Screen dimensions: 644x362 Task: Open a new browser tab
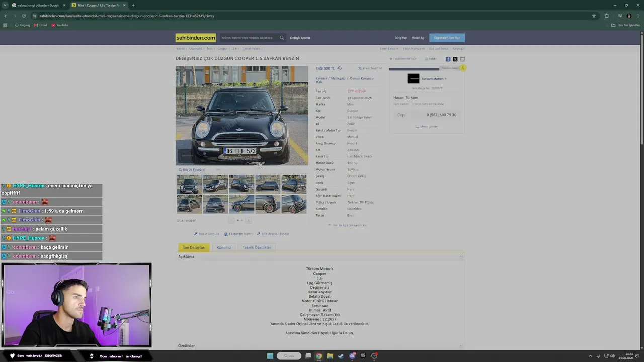click(x=133, y=5)
